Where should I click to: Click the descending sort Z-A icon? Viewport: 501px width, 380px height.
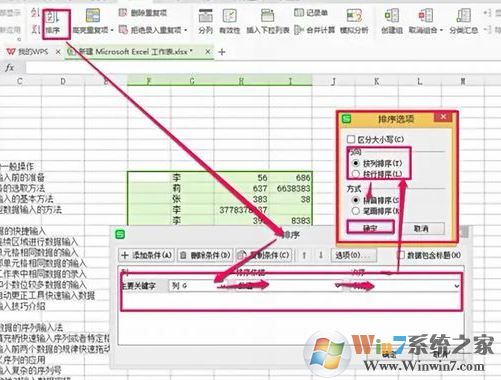point(35,29)
